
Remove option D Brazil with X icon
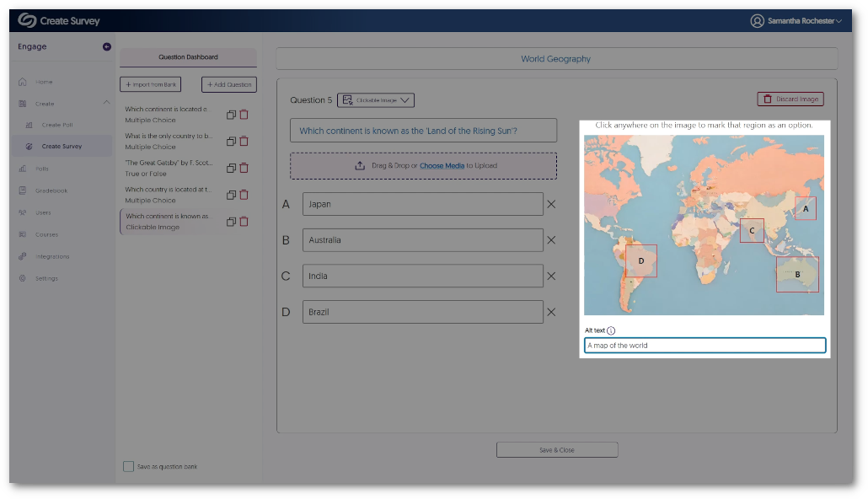click(551, 312)
